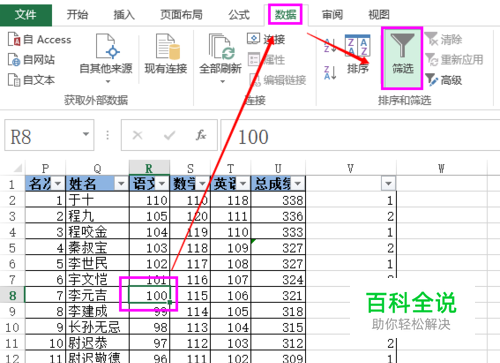
Task: Select column W header
Action: 441,168
